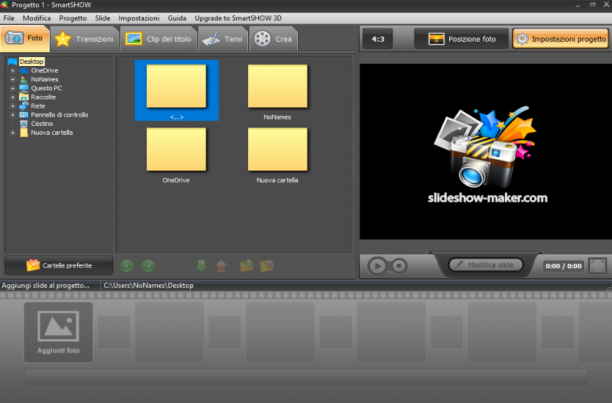Click the 0:00 / 0:00 time display
Screen dimensions: 612x403
click(563, 266)
